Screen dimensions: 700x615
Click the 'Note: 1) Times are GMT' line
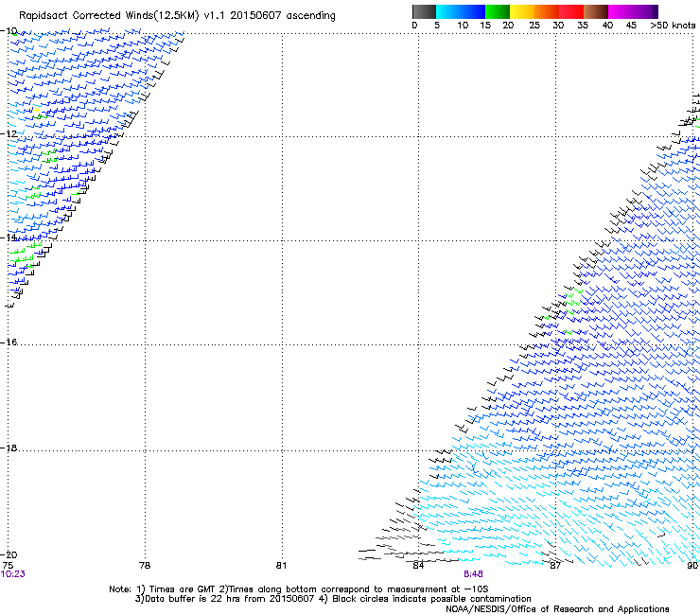click(x=298, y=589)
